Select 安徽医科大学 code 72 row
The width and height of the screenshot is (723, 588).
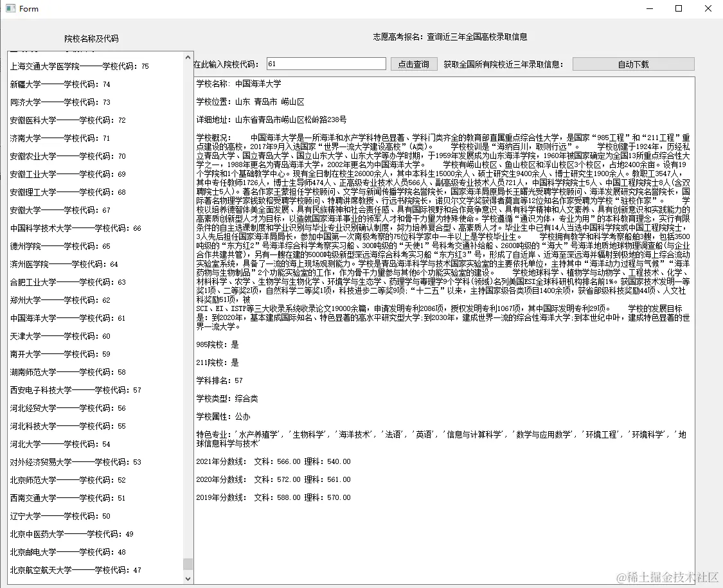(67, 120)
